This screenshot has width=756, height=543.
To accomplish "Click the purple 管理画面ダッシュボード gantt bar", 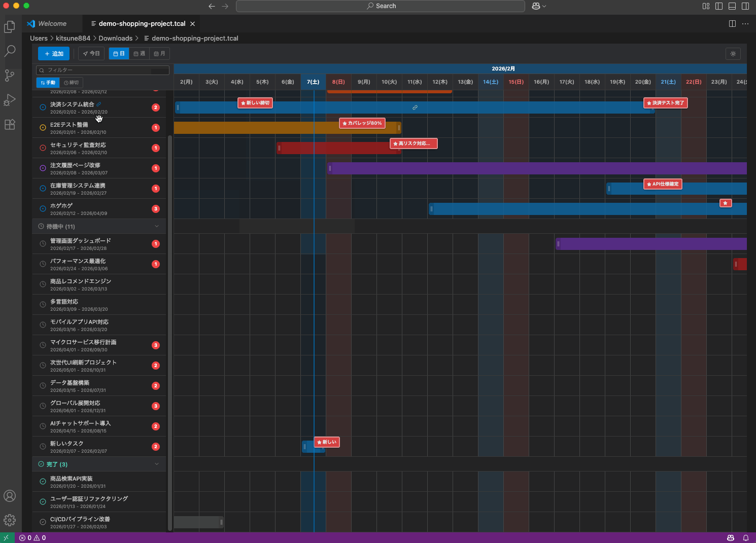I will click(651, 244).
